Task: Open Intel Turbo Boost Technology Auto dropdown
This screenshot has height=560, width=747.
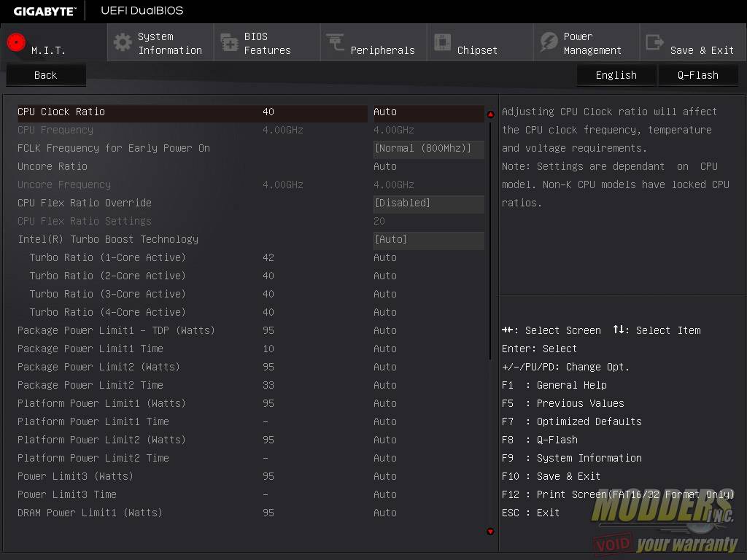Action: 428,240
